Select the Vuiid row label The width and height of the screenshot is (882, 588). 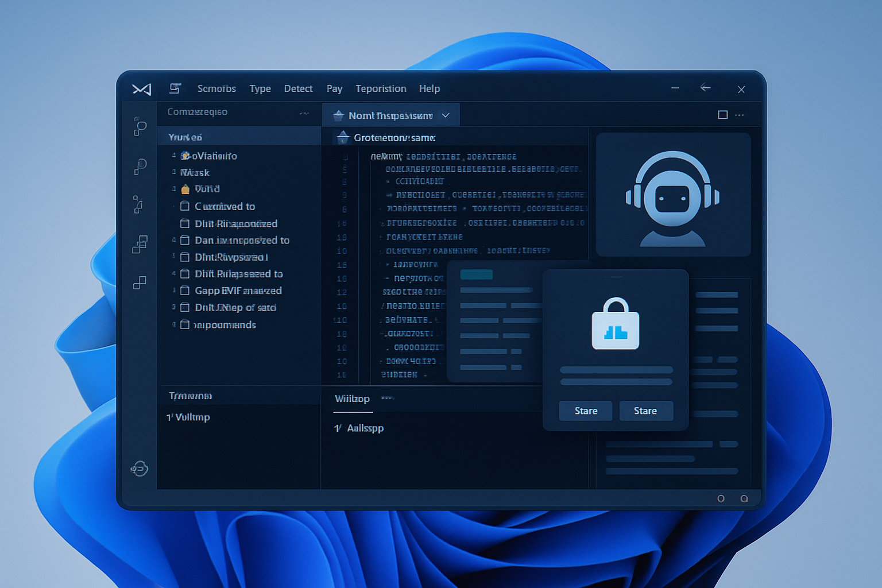click(207, 189)
